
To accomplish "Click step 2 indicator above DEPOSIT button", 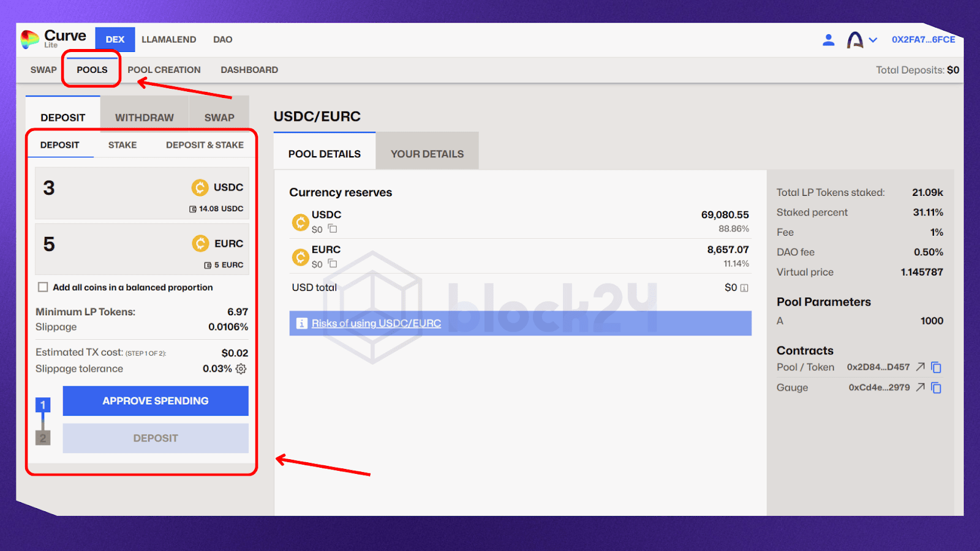I will tap(43, 438).
